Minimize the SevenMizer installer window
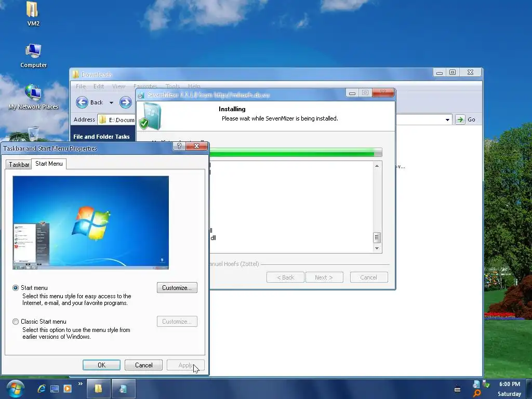 click(x=352, y=92)
